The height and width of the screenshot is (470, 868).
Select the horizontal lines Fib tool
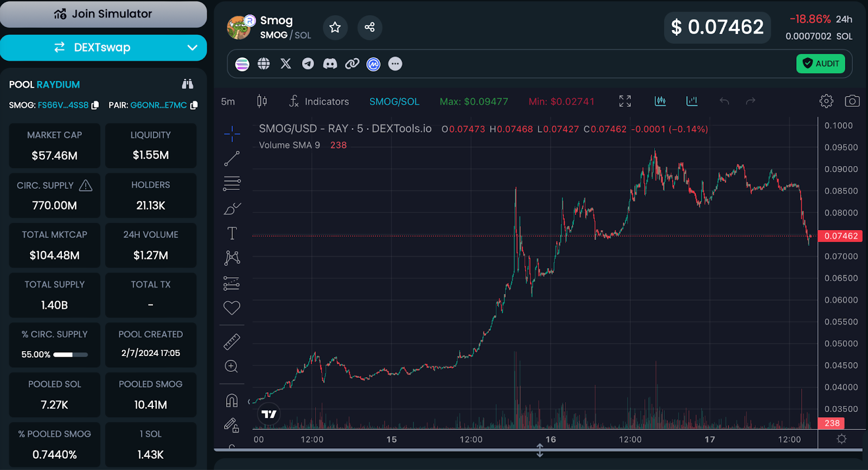point(232,183)
